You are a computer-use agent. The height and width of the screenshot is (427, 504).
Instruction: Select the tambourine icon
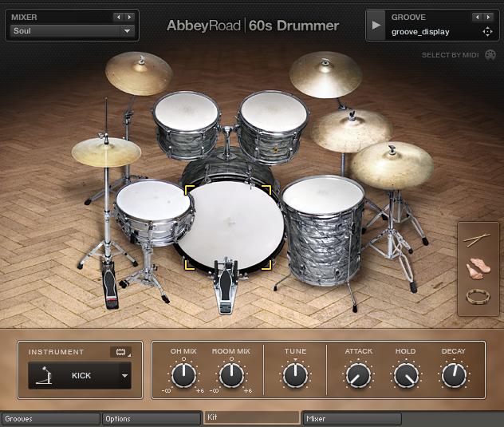coord(477,297)
